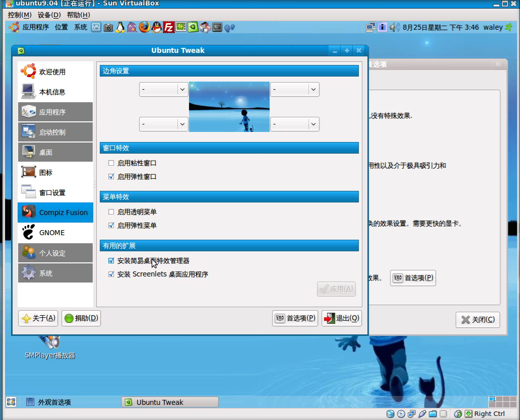This screenshot has height=420, width=520.
Task: Open the Pidgin messenger launcher icon
Action: tap(132, 27)
